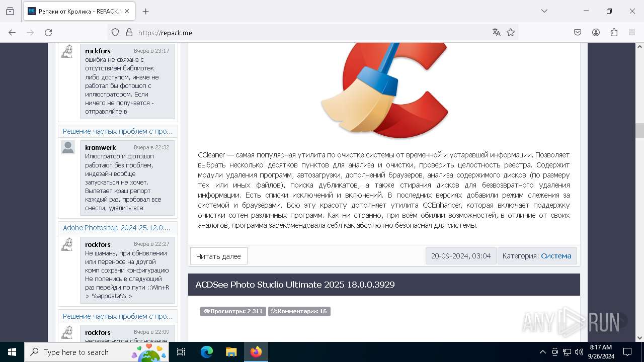The width and height of the screenshot is (644, 362).
Task: Open the tracking protection shield icon
Action: [x=115, y=32]
